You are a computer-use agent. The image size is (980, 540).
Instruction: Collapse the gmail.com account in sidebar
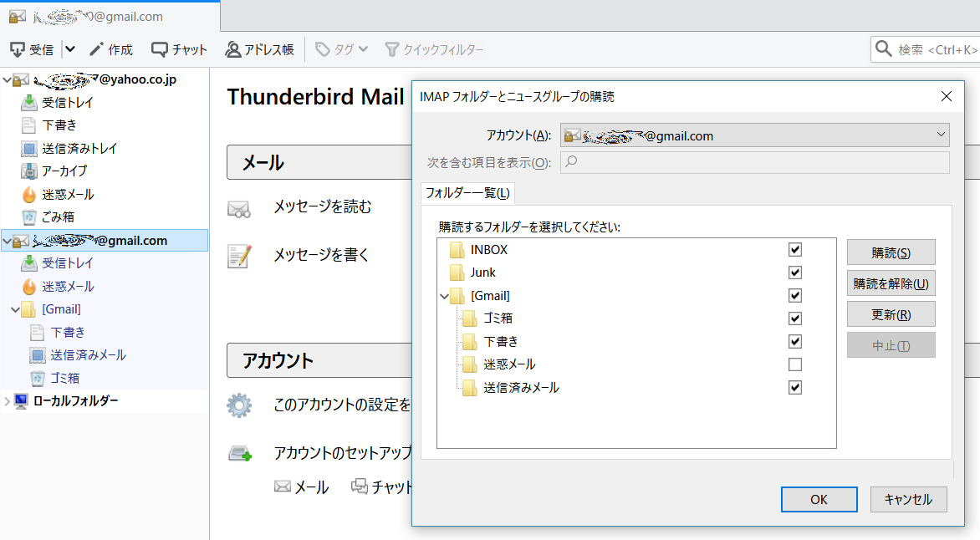[x=7, y=241]
